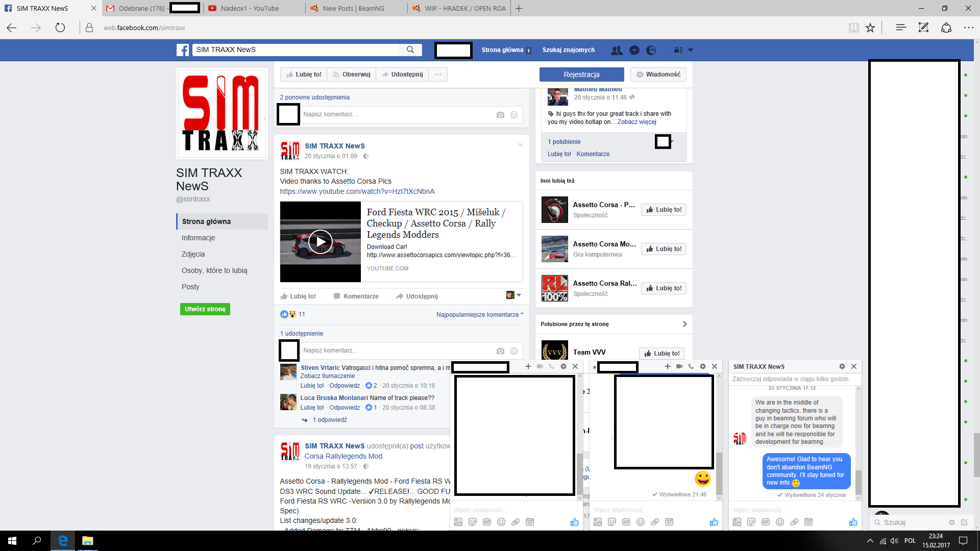
Task: Open Edge settings and more menu
Action: [968, 28]
